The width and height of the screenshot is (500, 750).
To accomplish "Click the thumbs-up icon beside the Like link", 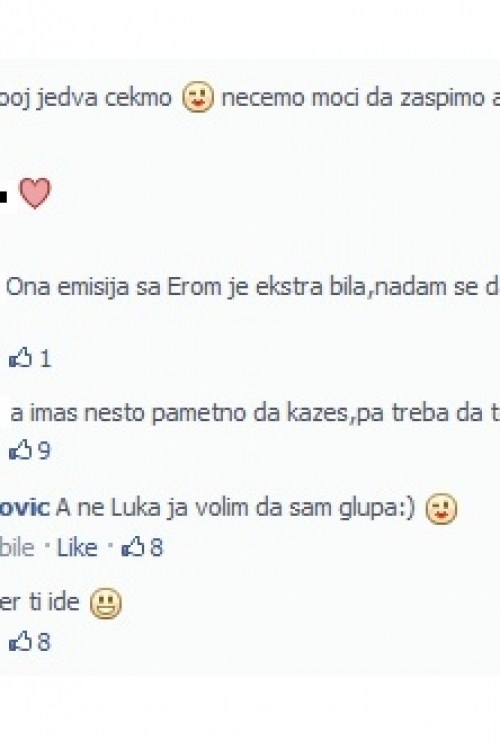I will pyautogui.click(x=133, y=547).
